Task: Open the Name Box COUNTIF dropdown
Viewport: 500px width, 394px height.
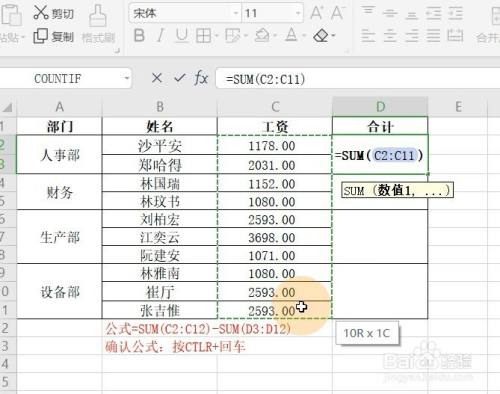Action: tap(127, 79)
